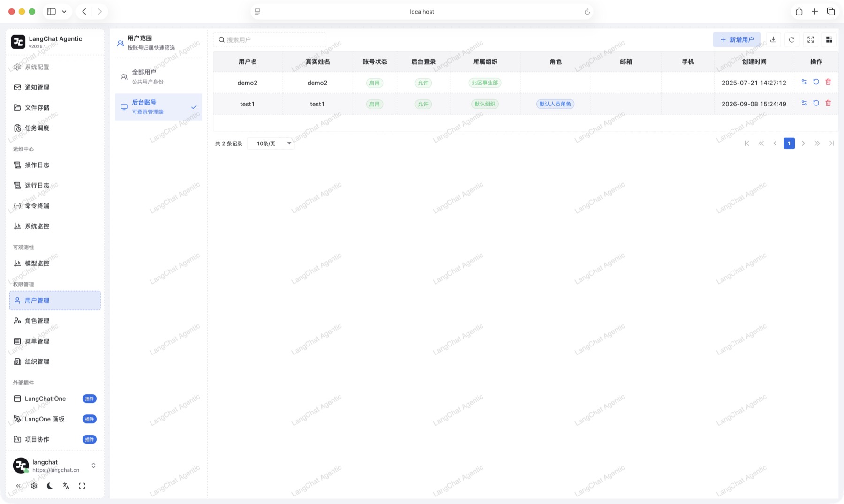Open 操作日志 menu
This screenshot has width=844, height=504.
coord(55,165)
